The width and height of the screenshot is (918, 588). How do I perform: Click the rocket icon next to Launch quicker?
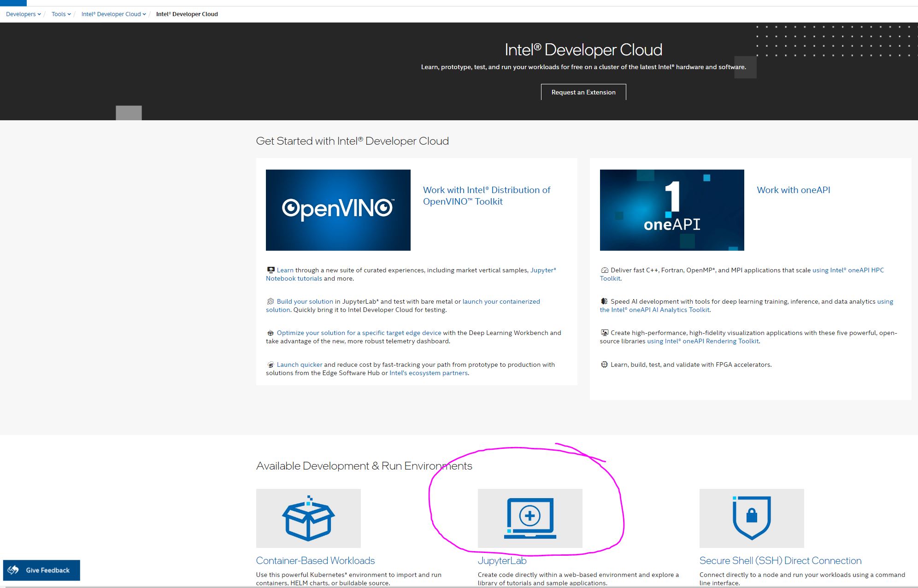pos(271,364)
